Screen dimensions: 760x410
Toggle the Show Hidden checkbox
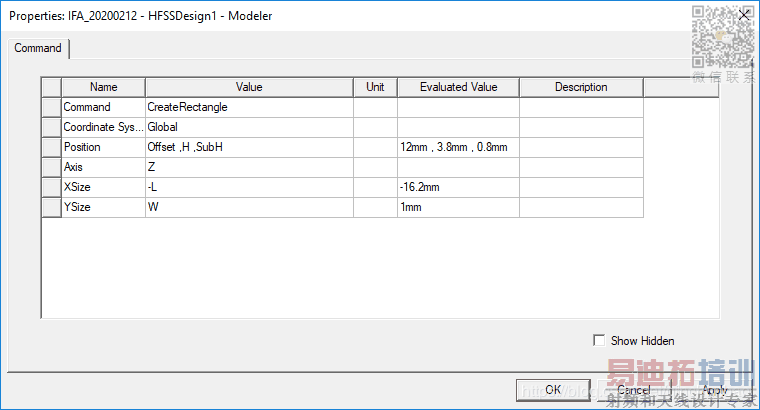600,341
